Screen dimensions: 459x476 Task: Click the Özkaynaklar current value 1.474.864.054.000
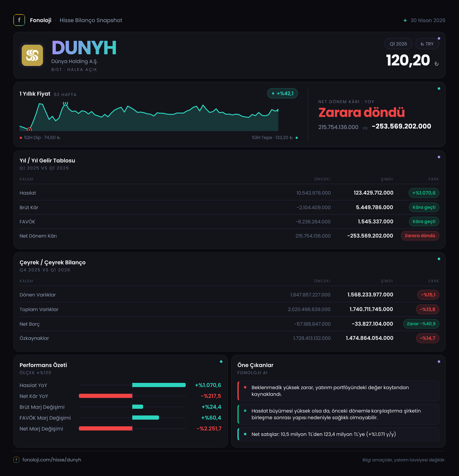coord(369,338)
